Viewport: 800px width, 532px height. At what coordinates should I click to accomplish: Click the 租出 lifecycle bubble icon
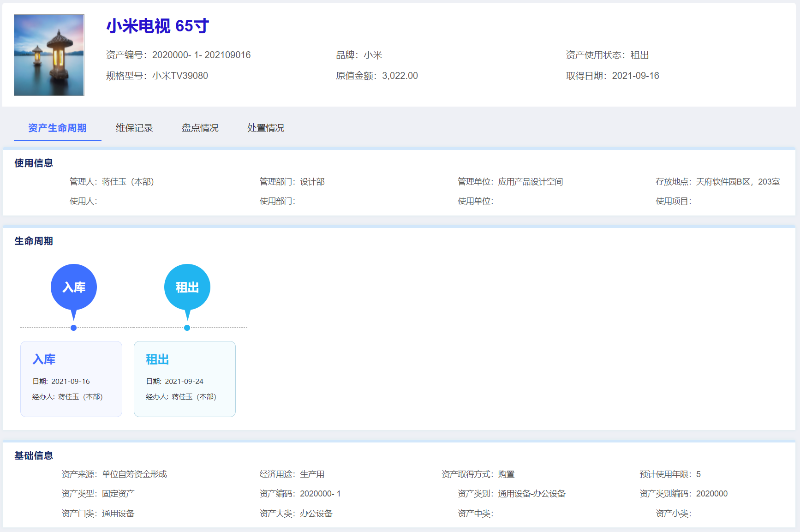pyautogui.click(x=187, y=287)
